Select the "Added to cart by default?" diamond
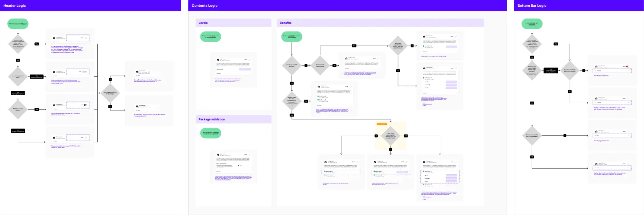 click(18, 109)
